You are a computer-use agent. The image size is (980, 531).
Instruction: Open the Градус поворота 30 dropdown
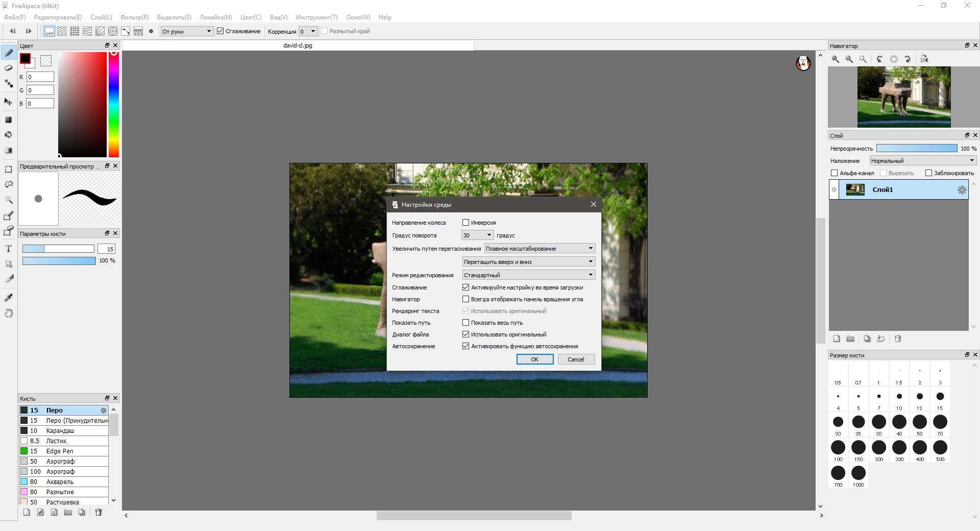pos(477,235)
